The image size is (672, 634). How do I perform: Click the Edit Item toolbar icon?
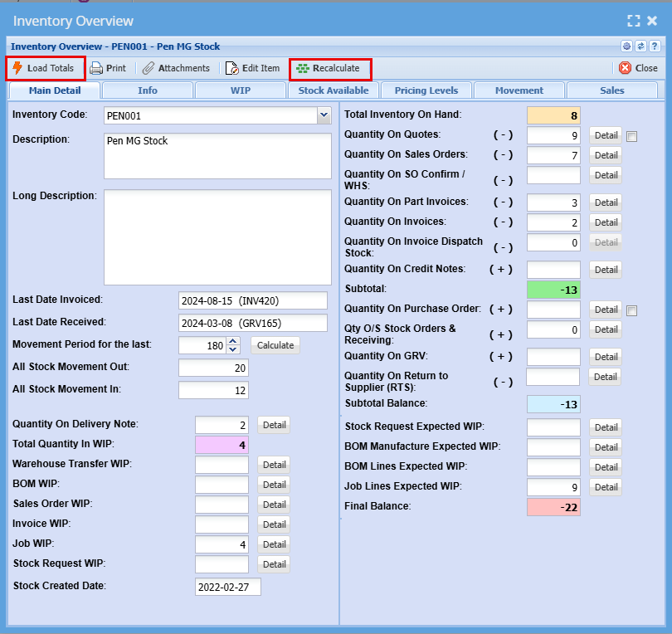point(231,68)
